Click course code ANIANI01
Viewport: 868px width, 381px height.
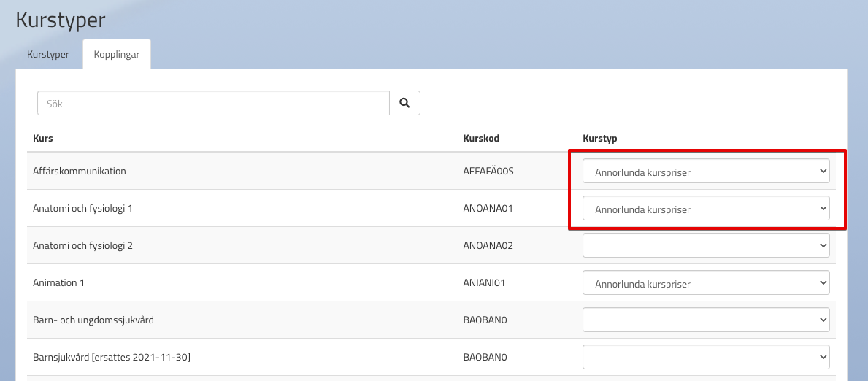485,283
